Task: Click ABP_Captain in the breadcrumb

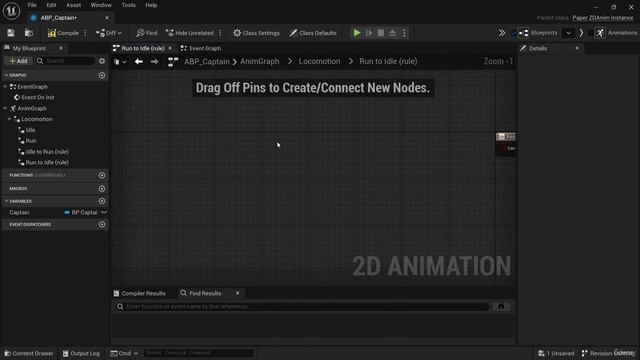Action: pyautogui.click(x=207, y=62)
